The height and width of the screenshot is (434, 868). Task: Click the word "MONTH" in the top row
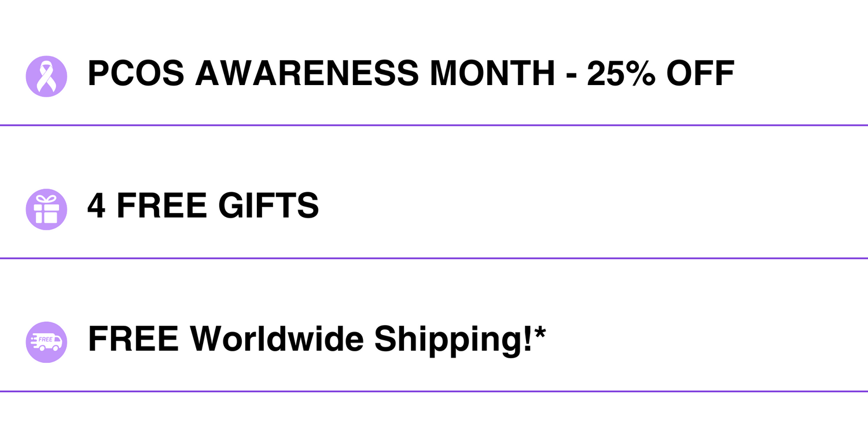pos(492,73)
